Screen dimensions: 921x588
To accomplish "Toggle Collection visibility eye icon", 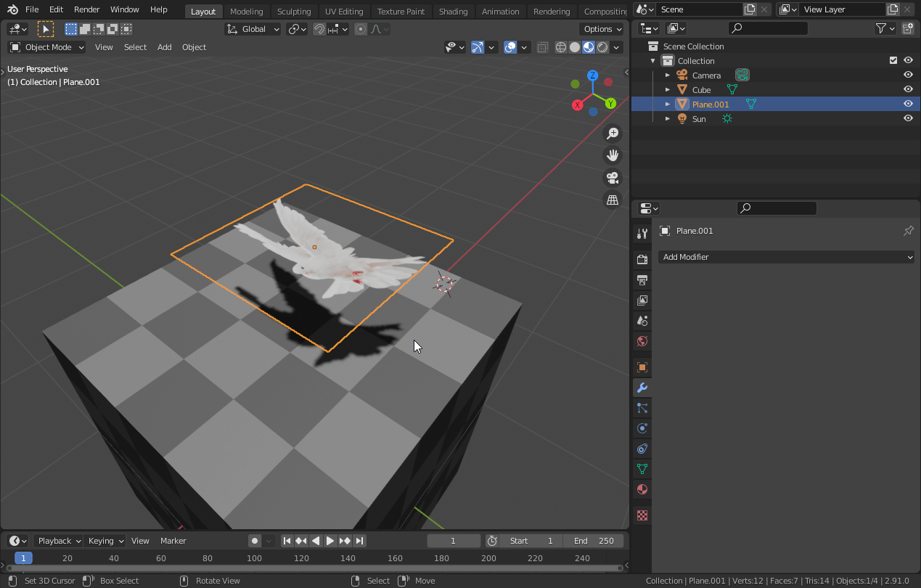I will [908, 60].
